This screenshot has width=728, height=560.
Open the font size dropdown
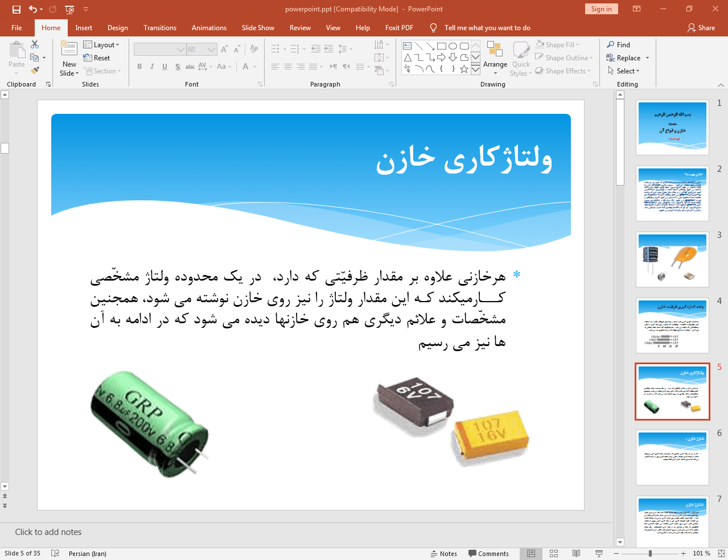[212, 50]
